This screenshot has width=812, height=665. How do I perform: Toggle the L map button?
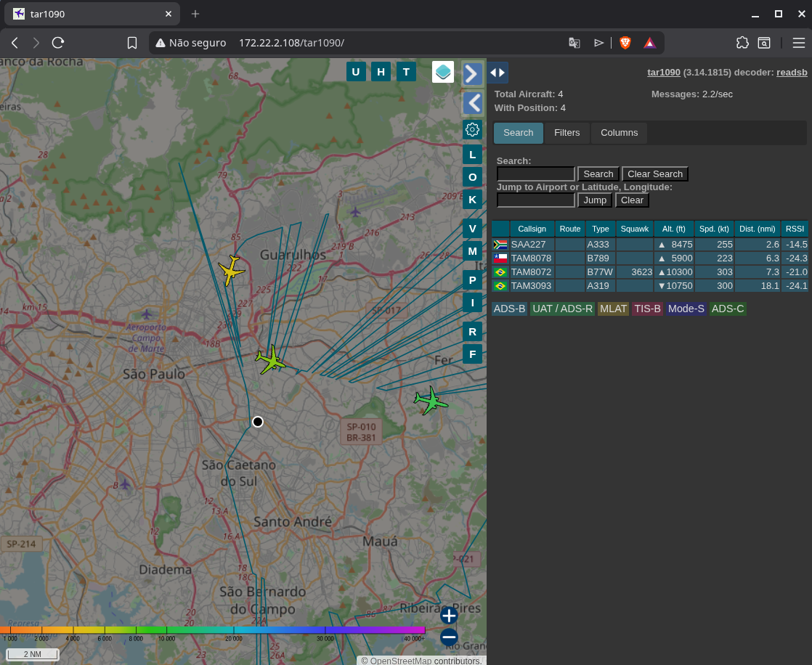[472, 154]
